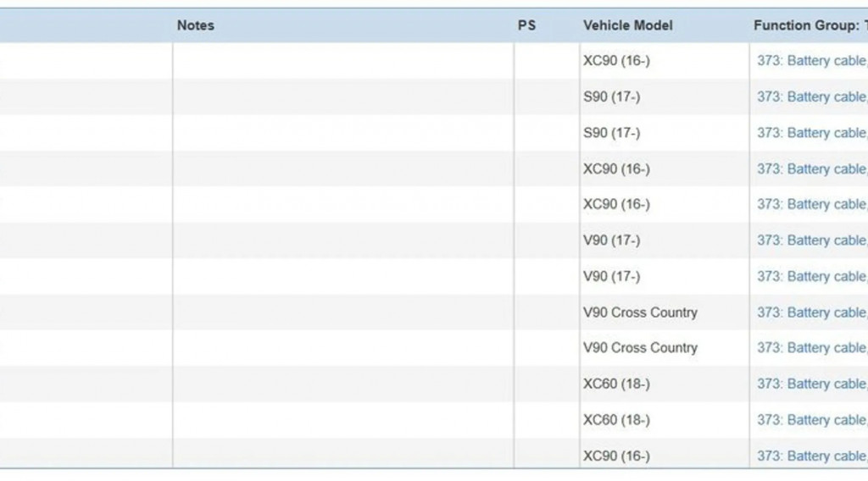Follow Battery cable link in third XC90 row
Image resolution: width=868 pixels, height=481 pixels.
click(811, 204)
